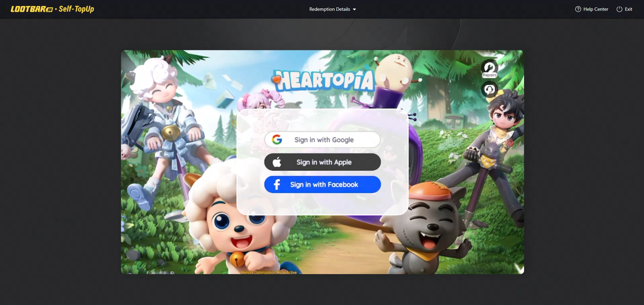Expand the Redemption Details dropdown arrow
The height and width of the screenshot is (305, 644).
(x=354, y=9)
